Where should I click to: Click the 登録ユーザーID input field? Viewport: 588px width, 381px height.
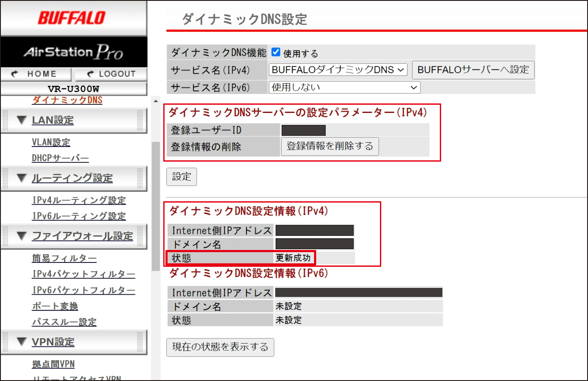pyautogui.click(x=303, y=130)
